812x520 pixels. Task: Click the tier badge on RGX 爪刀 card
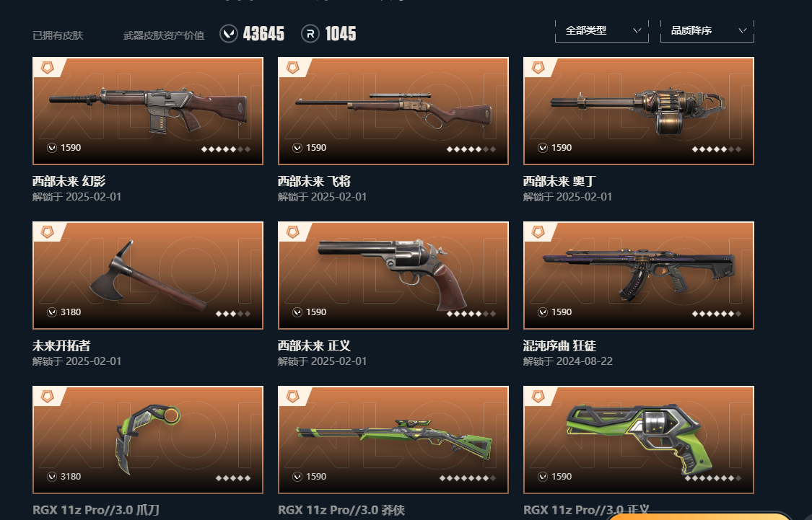[47, 397]
